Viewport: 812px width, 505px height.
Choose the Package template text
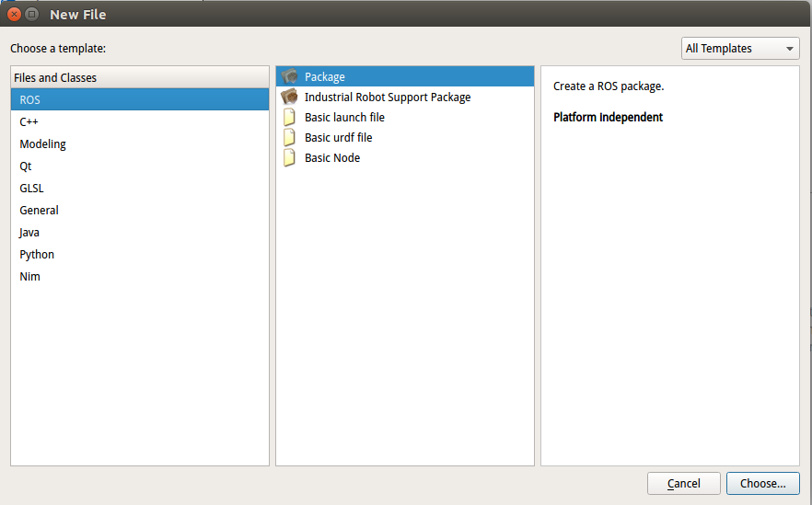[x=325, y=76]
